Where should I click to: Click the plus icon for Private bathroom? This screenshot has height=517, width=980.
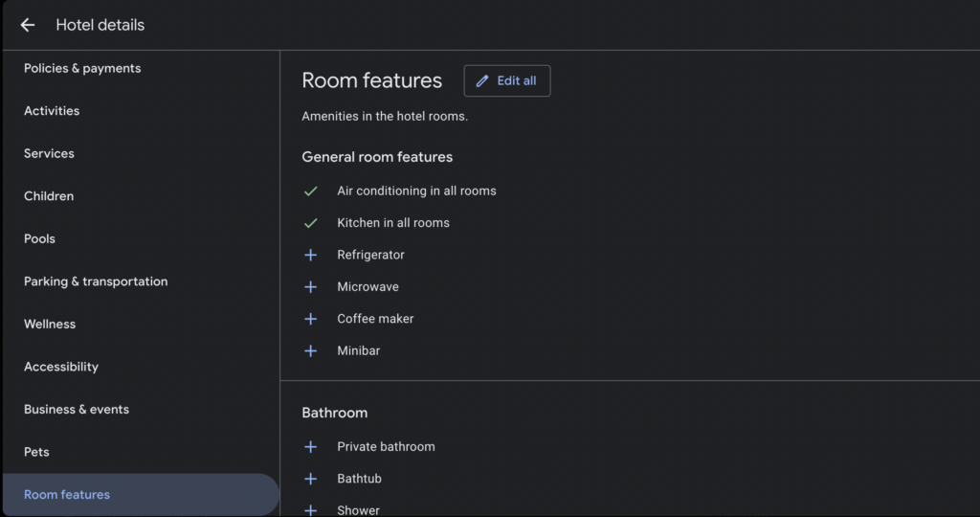(x=310, y=447)
